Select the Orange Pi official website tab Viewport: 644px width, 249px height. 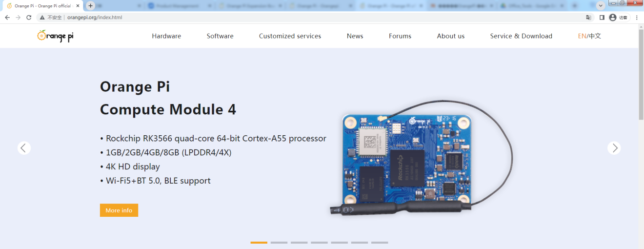coord(43,6)
